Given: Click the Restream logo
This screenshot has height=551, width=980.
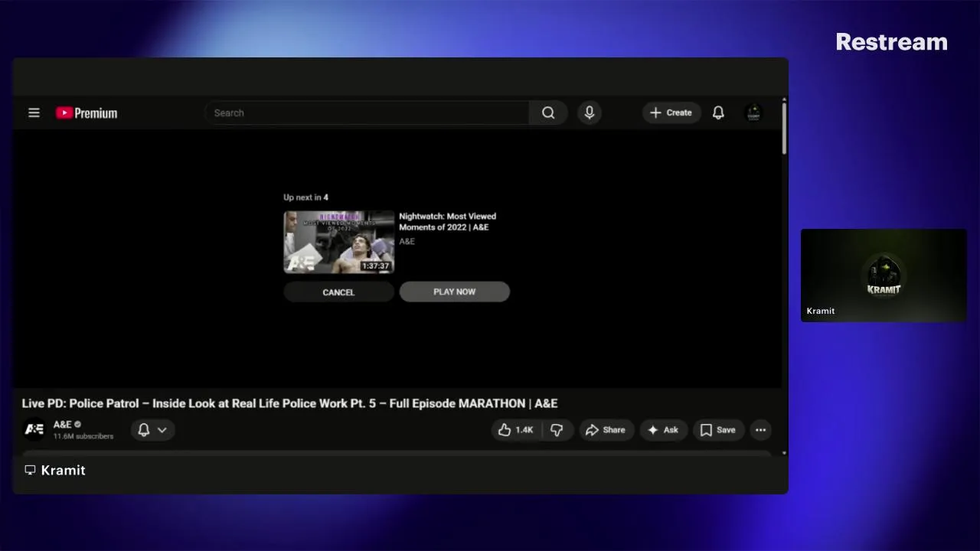Looking at the screenshot, I should pyautogui.click(x=891, y=42).
